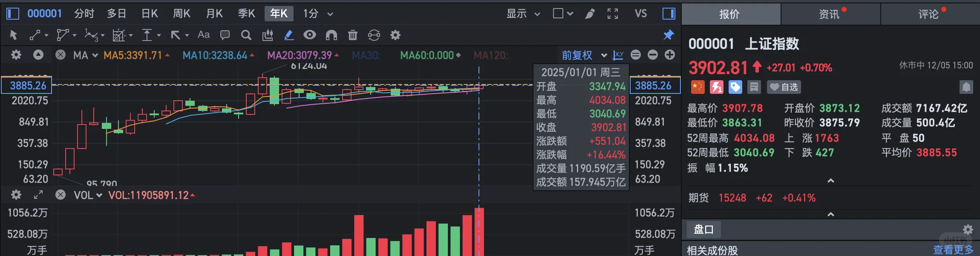The height and width of the screenshot is (256, 980).
Task: Open drawing toolbar settings gear
Action: point(395,35)
